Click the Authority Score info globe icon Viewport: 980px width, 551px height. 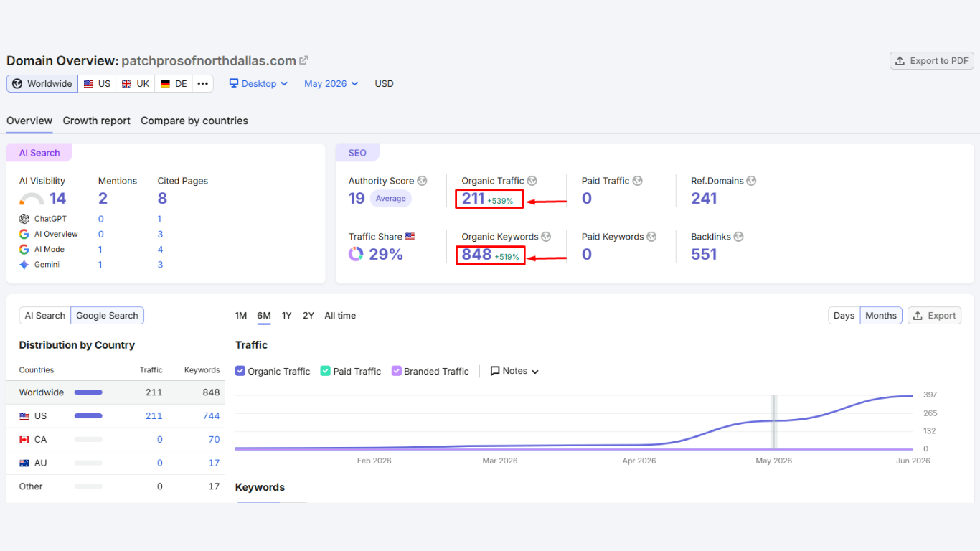[x=423, y=181]
